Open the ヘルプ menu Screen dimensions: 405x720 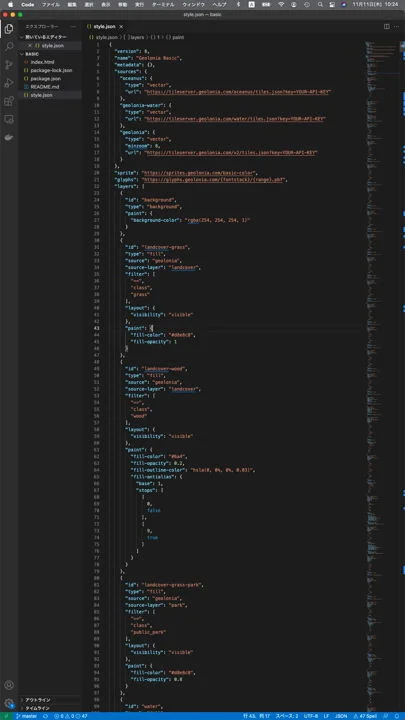[x=219, y=4]
